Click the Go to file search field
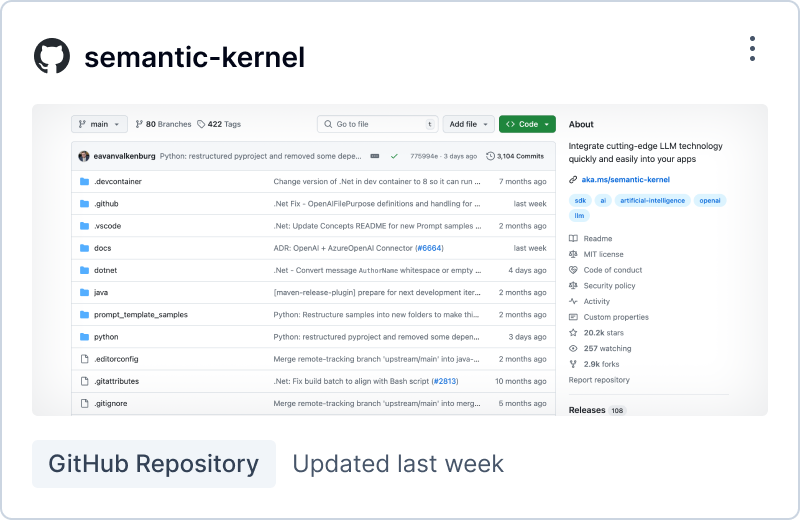This screenshot has width=800, height=520. (x=378, y=124)
